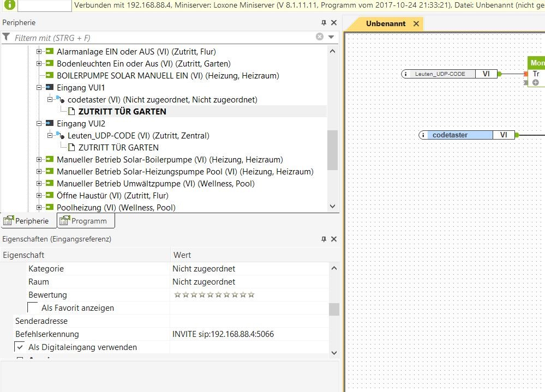Select bold ZUTRITT TÜR GARTEN tree entry
Screen dimensions: 545x392
pos(122,111)
